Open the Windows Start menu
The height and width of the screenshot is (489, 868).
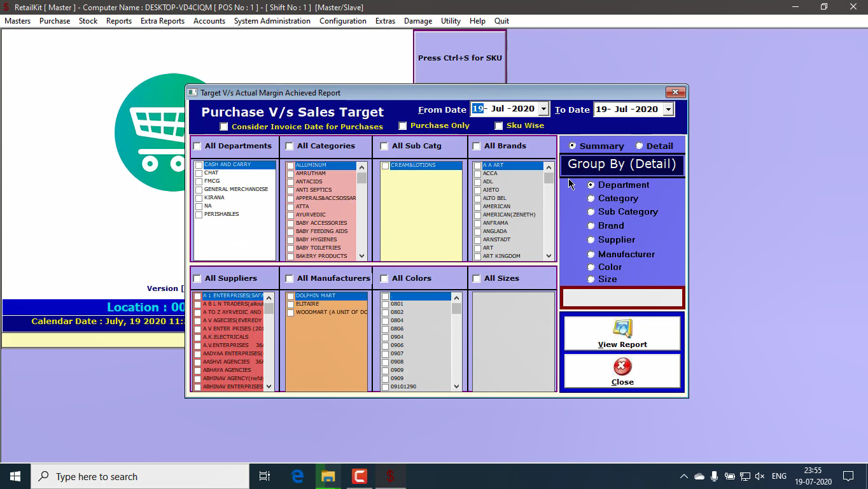15,476
